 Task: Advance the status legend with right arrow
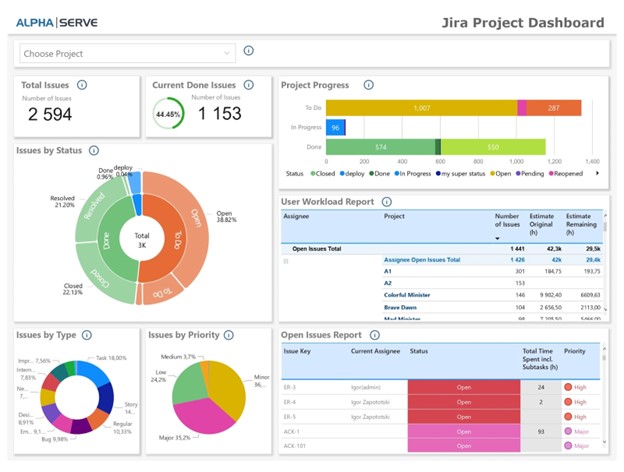[597, 173]
